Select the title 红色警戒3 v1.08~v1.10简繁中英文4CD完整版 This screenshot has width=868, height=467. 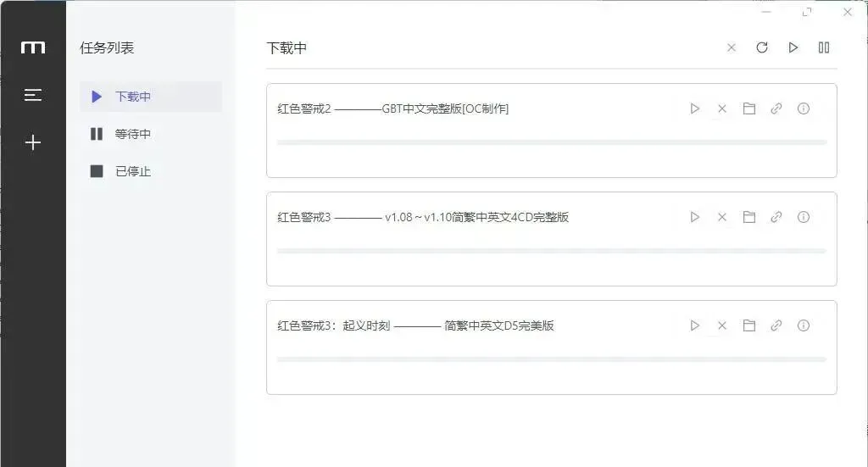(423, 217)
